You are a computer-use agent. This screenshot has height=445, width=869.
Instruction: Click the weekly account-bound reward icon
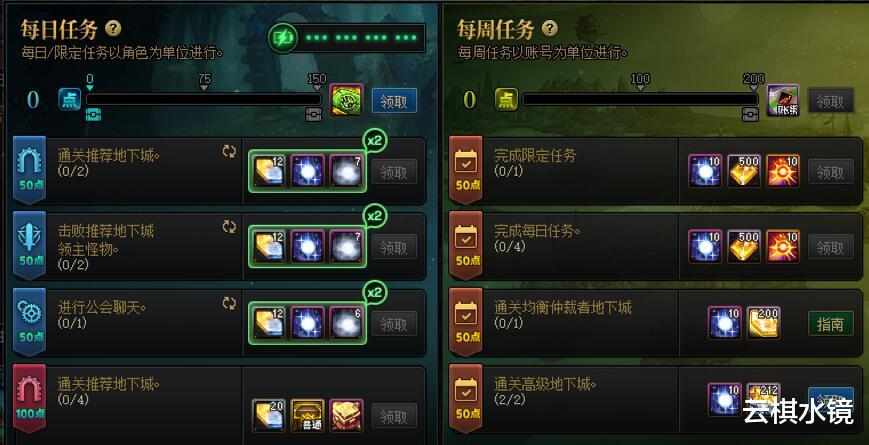pos(783,100)
